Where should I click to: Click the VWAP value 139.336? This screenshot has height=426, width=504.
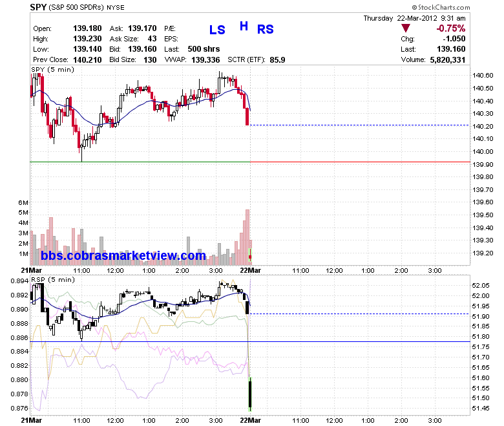click(205, 60)
